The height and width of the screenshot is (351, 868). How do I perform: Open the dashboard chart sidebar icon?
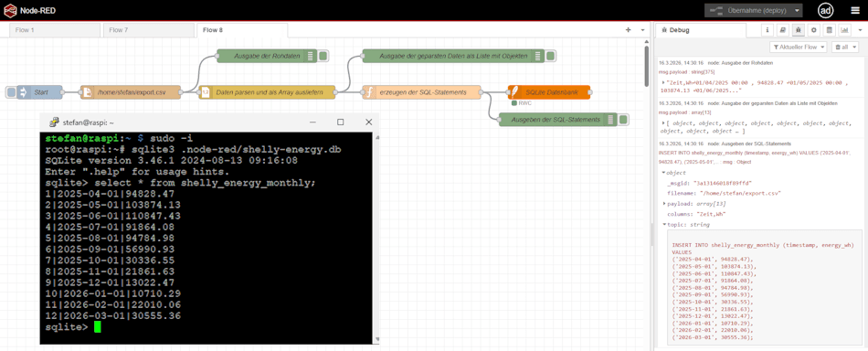tap(844, 30)
